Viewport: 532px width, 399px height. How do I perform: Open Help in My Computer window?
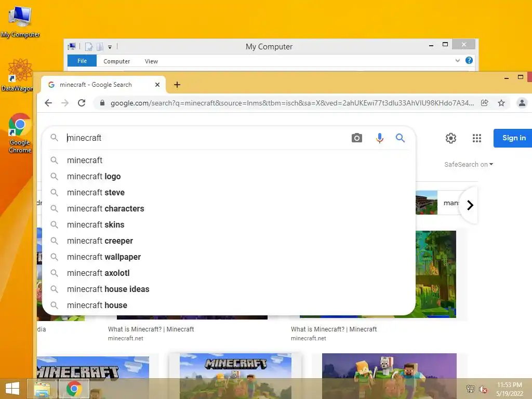coord(469,60)
